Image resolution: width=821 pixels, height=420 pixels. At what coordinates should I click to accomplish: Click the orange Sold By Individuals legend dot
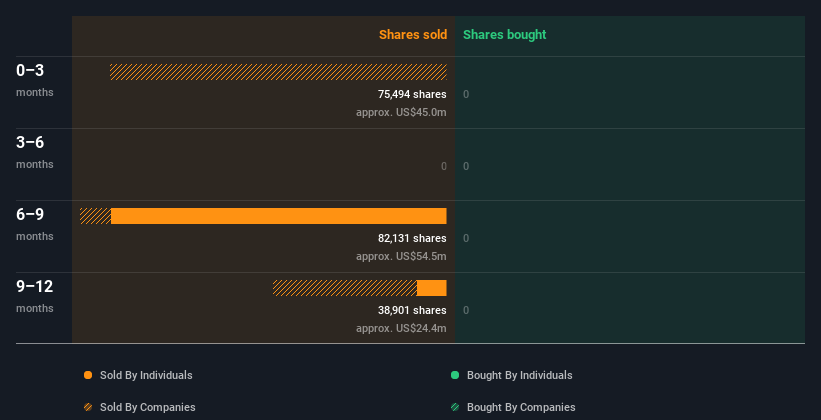pos(88,375)
